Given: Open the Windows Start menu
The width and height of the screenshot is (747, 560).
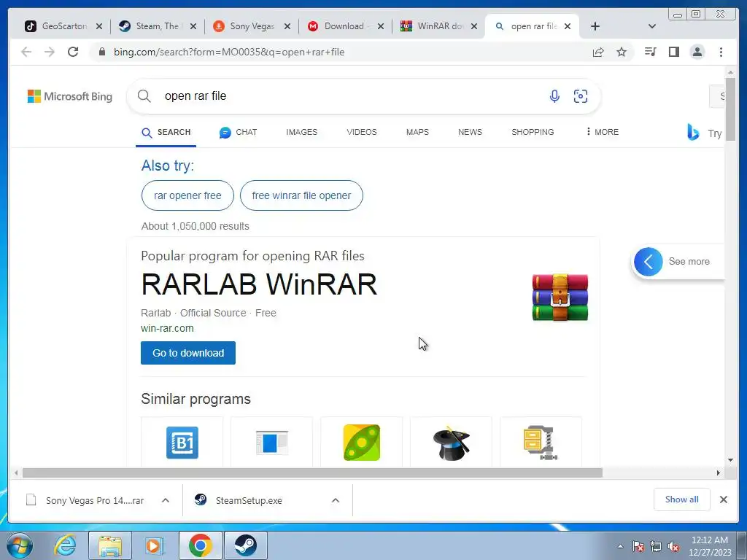Looking at the screenshot, I should (20, 545).
